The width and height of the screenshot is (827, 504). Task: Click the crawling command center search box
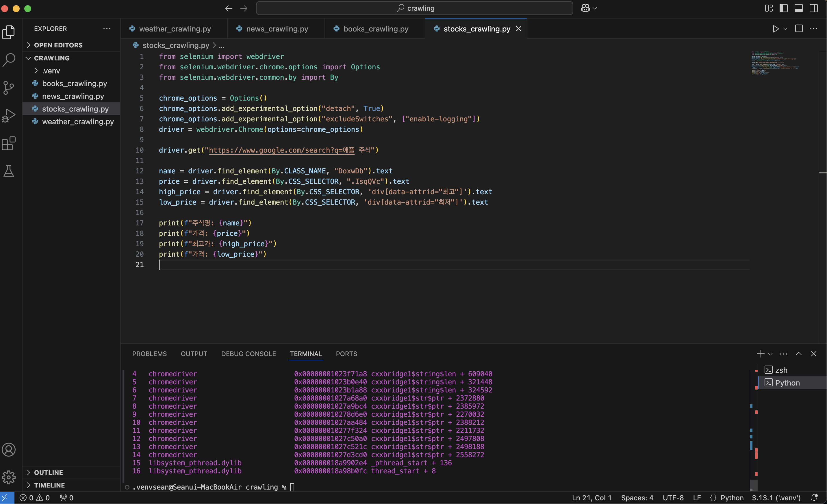(414, 8)
